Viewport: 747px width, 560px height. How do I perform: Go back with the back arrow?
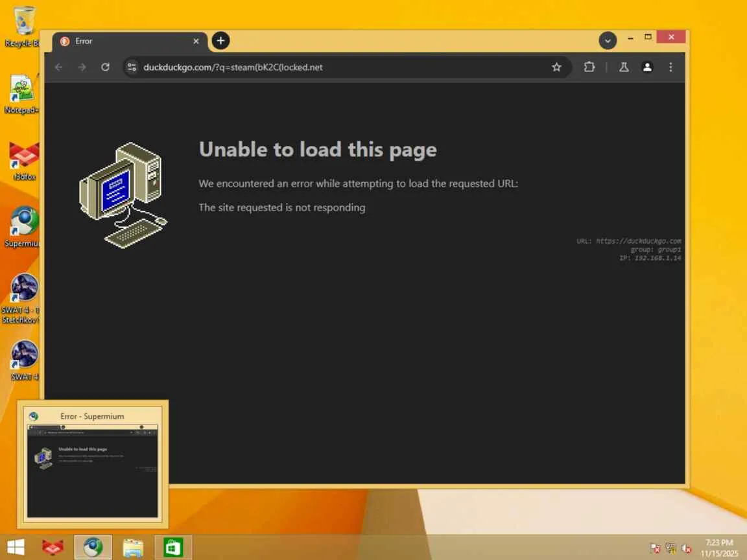point(58,67)
